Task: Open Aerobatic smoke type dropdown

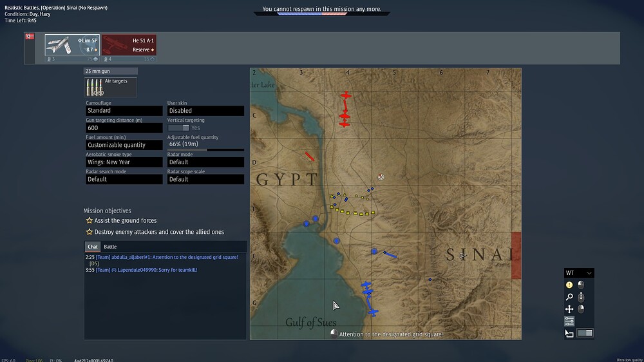Action: (x=124, y=162)
